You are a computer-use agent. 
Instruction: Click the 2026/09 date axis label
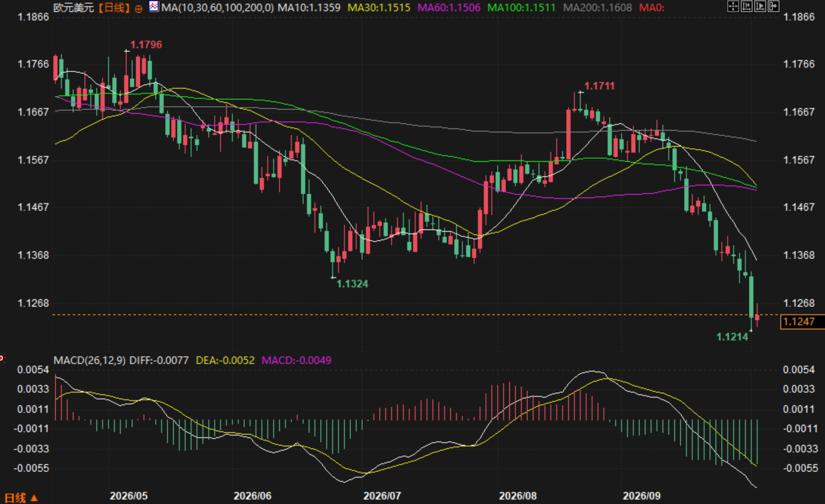(x=642, y=496)
